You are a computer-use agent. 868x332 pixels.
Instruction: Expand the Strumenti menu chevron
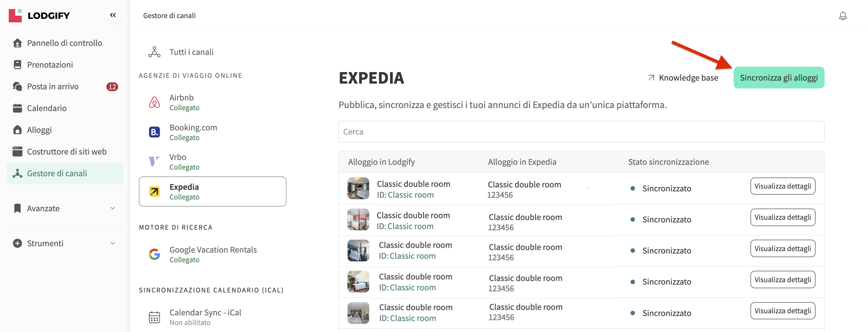tap(112, 243)
